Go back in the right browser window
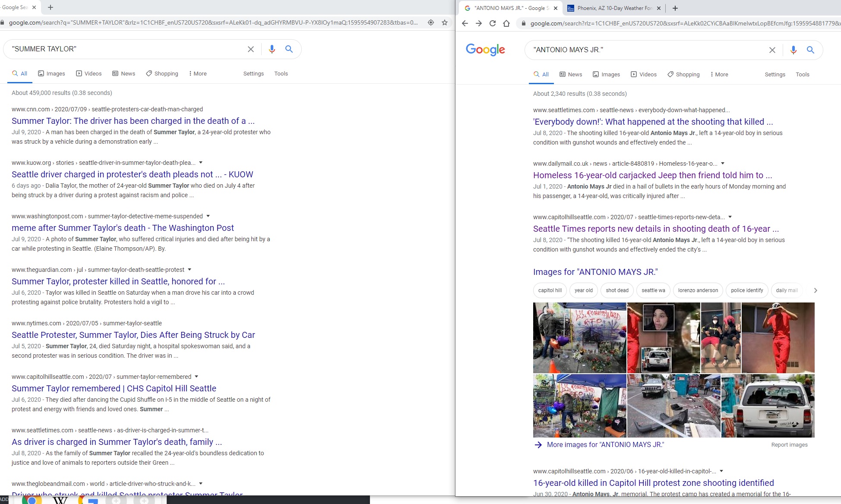Screen dimensions: 841x504 [465, 23]
